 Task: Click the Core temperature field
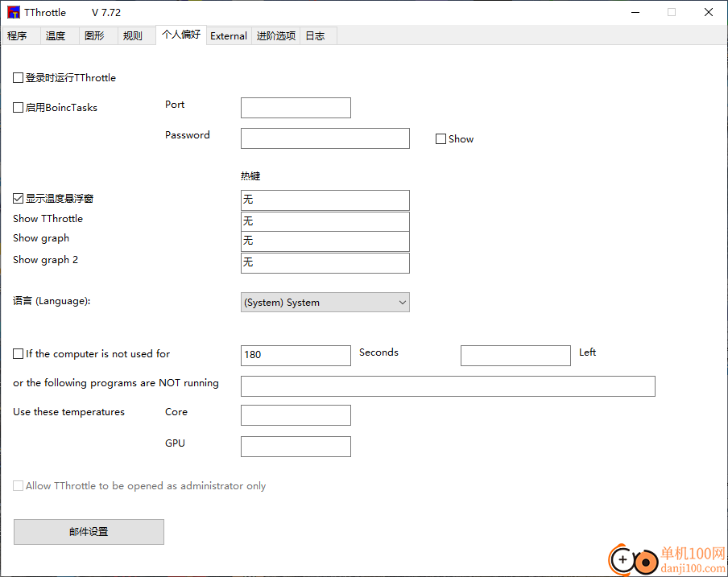point(296,415)
